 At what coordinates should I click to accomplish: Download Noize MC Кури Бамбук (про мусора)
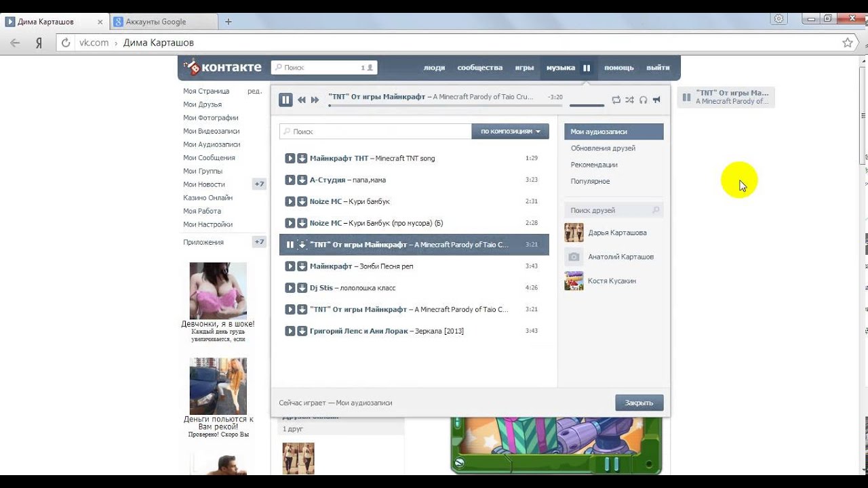coord(302,223)
